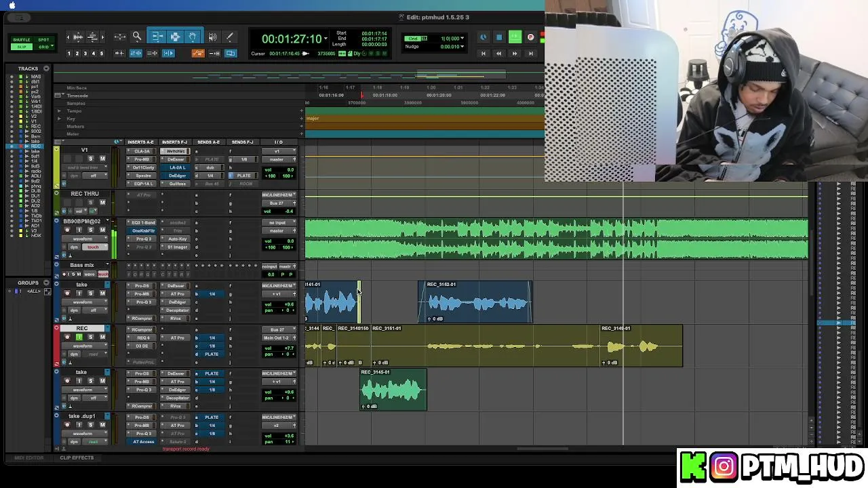Click the Record button with P
The height and width of the screenshot is (488, 868).
pos(530,37)
